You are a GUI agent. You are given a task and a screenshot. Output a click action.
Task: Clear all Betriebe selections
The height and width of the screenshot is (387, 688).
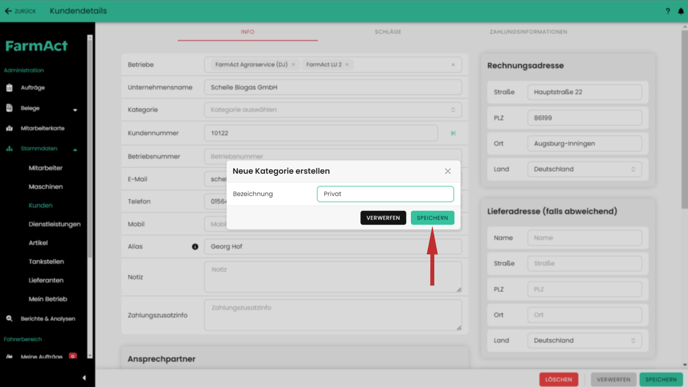point(453,64)
